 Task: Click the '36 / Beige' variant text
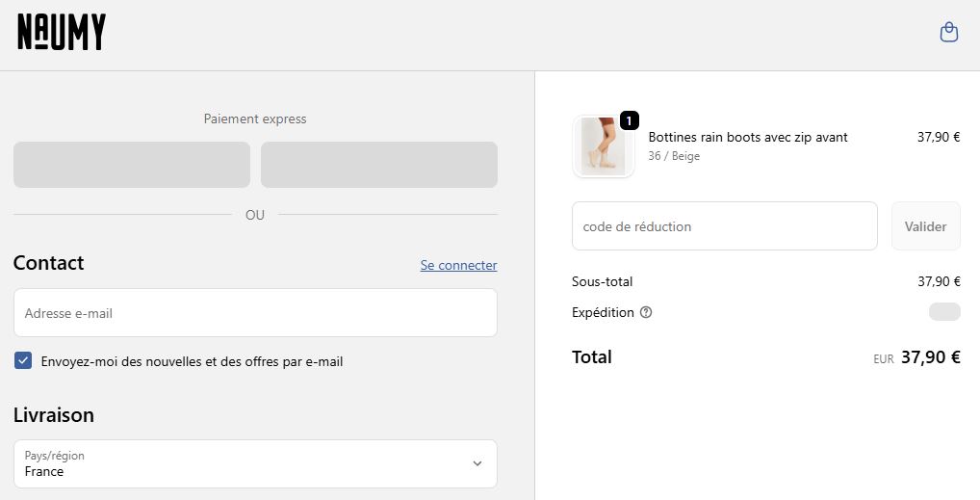(674, 156)
